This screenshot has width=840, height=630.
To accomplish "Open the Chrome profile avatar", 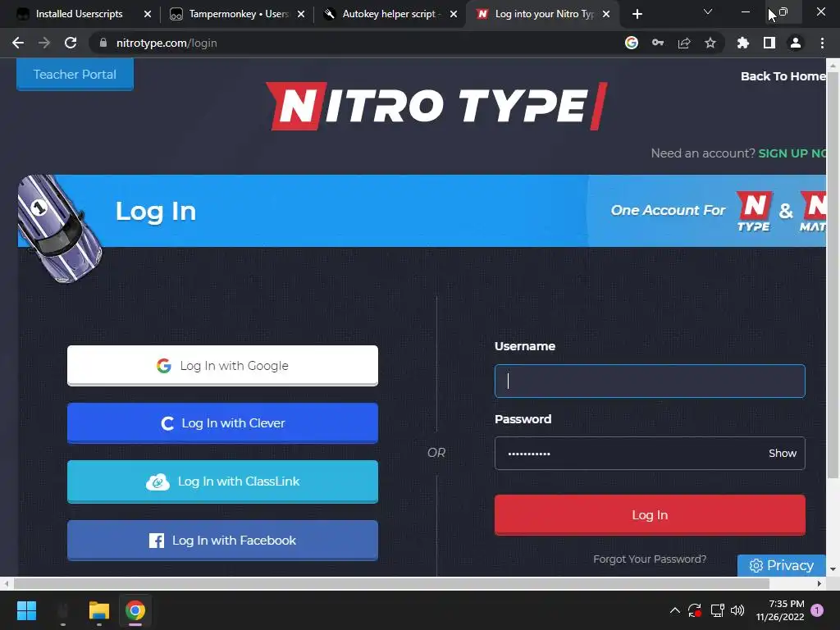I will (796, 43).
